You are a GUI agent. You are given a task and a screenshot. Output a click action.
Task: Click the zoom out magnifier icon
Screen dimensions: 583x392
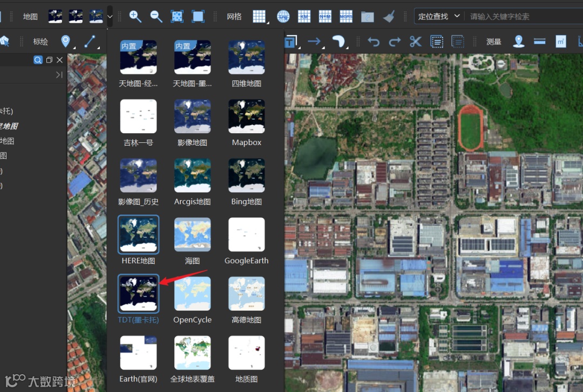click(156, 16)
